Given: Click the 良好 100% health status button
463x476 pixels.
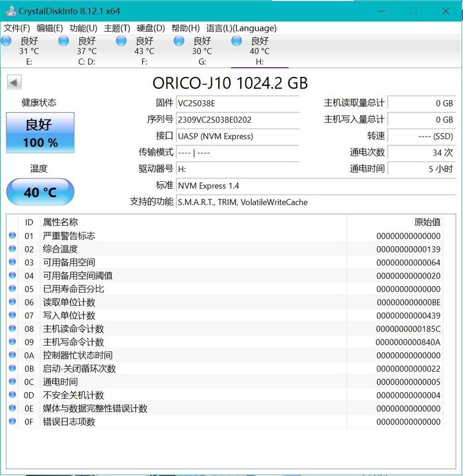Looking at the screenshot, I should [40, 131].
